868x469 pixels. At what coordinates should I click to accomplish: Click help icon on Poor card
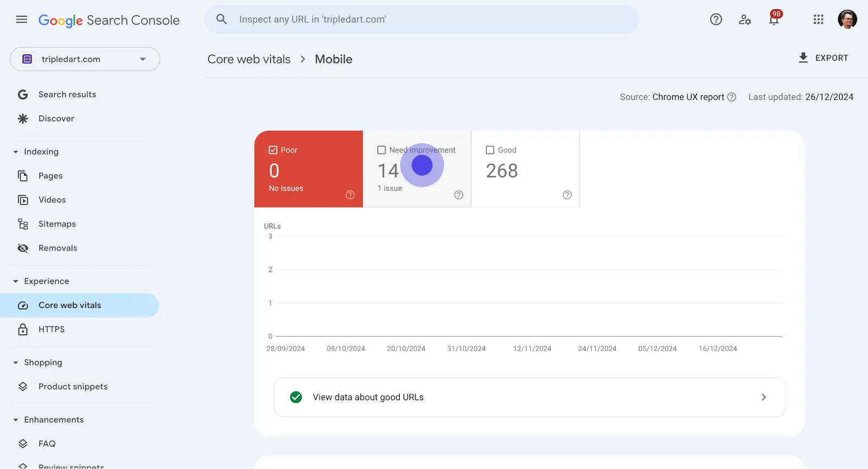(350, 195)
